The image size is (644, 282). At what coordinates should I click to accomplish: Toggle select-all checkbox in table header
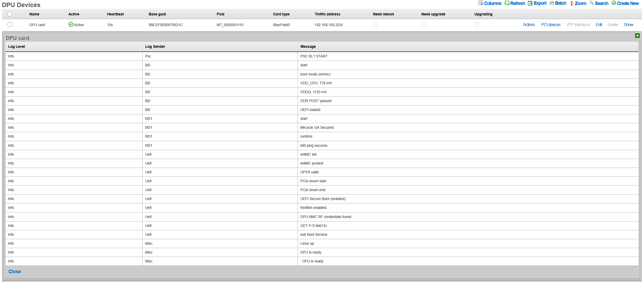coord(10,14)
